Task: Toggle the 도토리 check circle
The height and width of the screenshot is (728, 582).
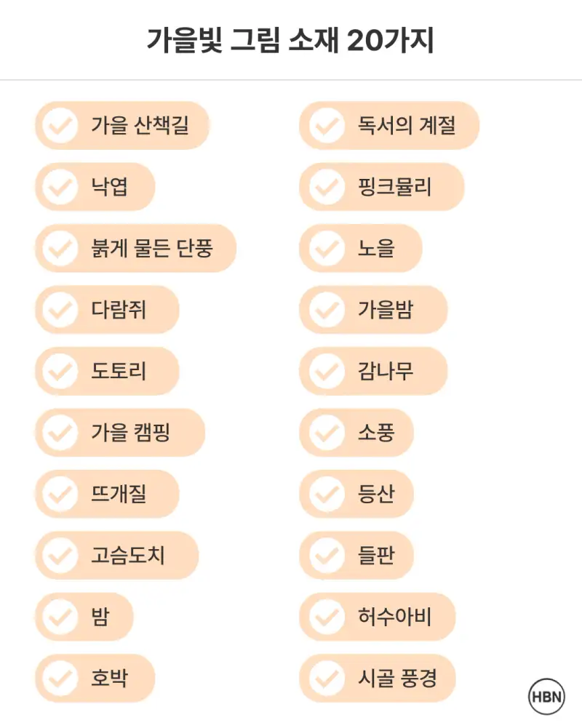Action: point(60,371)
